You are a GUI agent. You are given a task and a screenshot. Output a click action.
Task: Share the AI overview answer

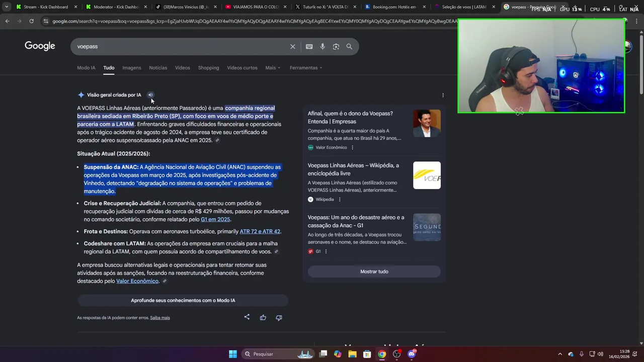247,317
